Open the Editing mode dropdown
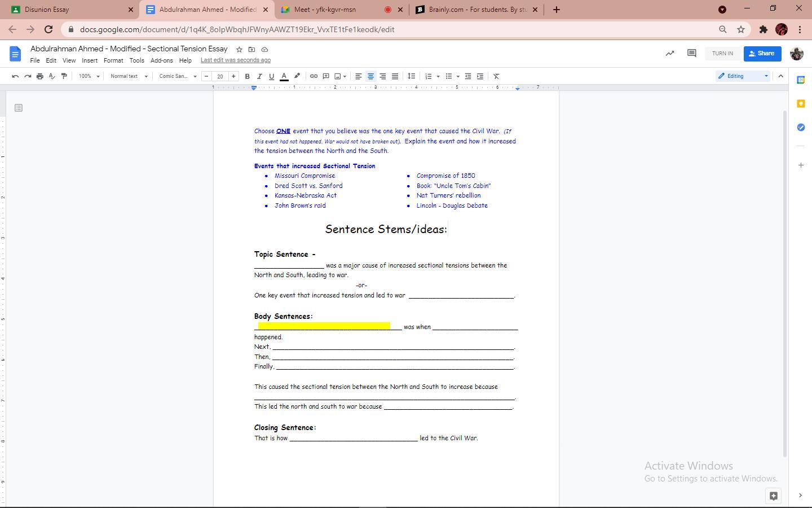Viewport: 812px width, 508px height. point(743,76)
